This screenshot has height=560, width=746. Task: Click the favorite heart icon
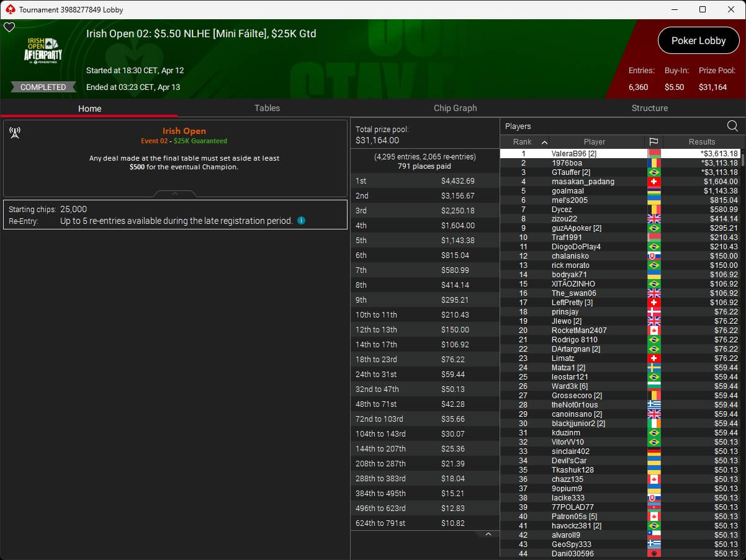click(x=9, y=27)
